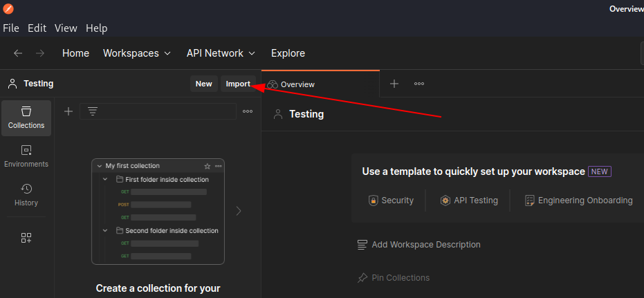Collapse My first collection chevron
The width and height of the screenshot is (644, 298).
pos(99,166)
